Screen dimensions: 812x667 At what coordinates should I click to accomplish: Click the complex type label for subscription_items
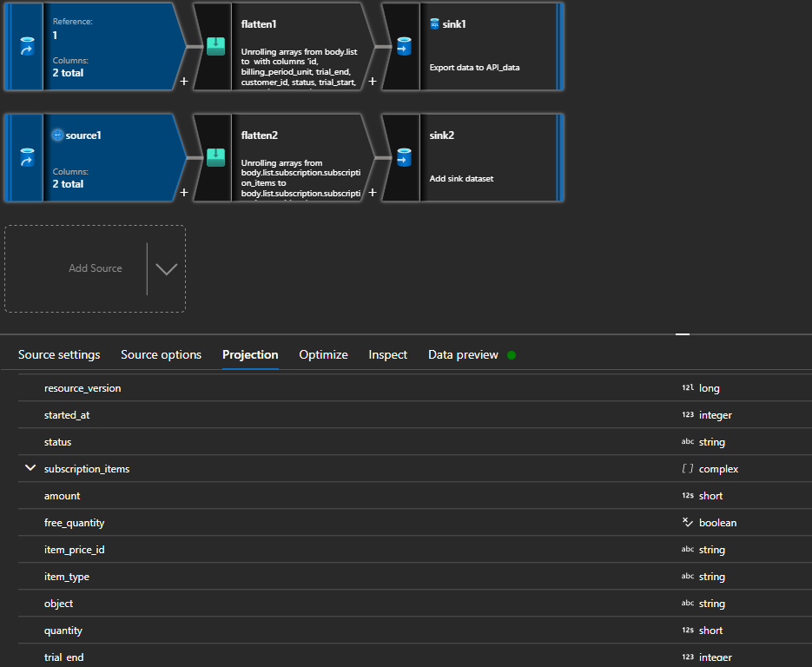click(x=718, y=469)
